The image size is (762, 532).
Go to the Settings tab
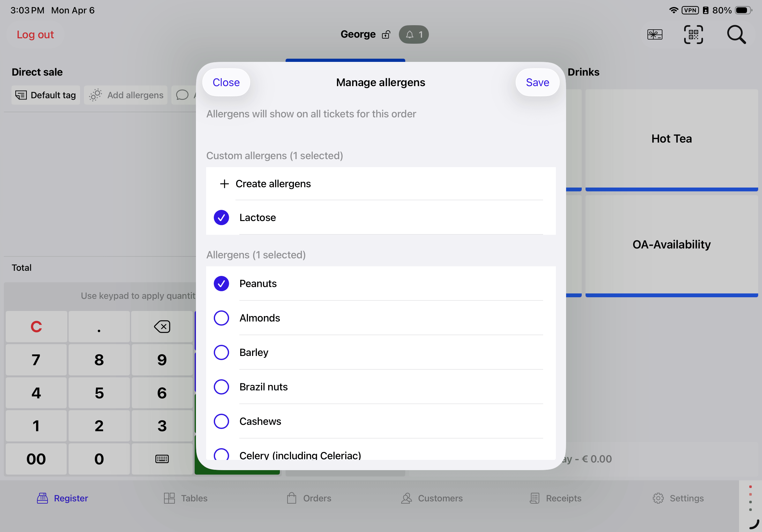click(678, 498)
